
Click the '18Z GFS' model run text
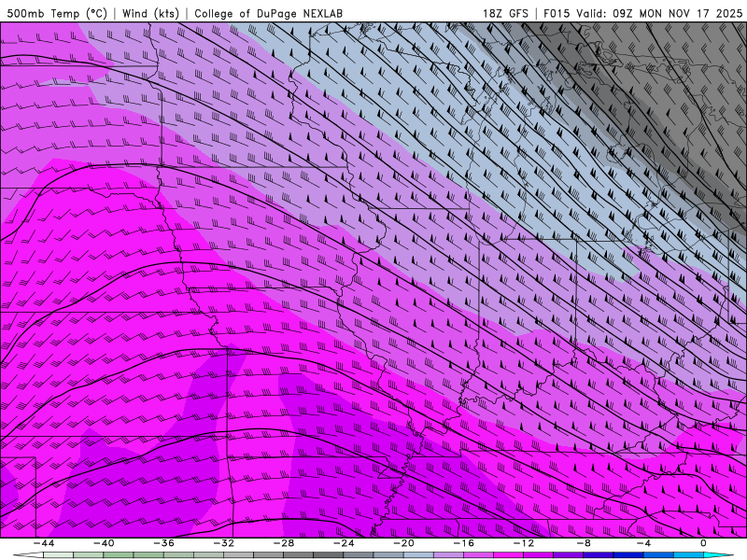tap(505, 13)
